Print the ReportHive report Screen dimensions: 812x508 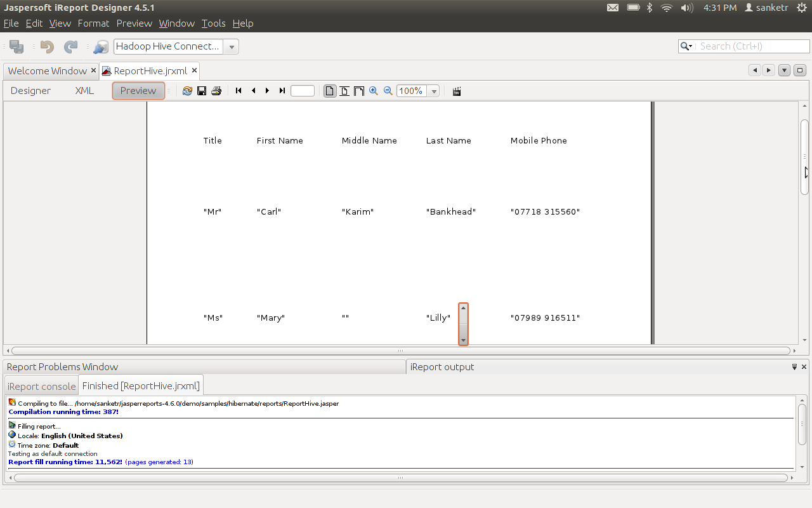coord(216,91)
